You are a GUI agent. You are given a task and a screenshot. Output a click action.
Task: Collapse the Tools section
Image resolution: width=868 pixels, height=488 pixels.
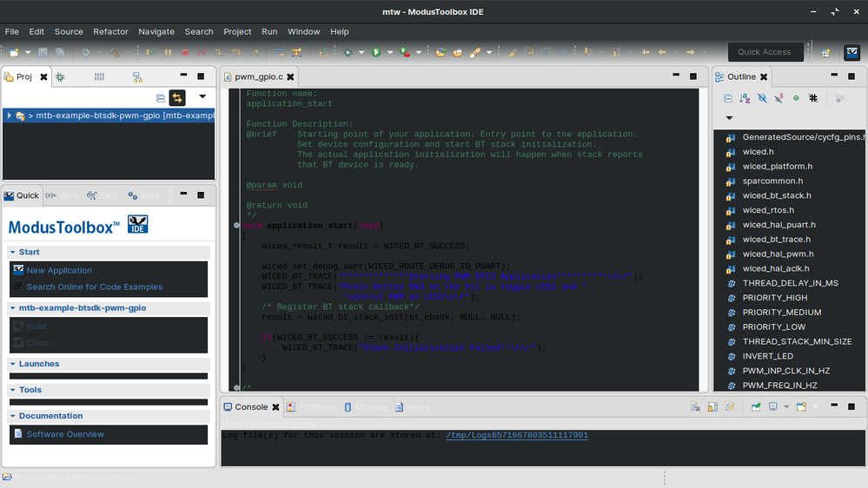(13, 390)
